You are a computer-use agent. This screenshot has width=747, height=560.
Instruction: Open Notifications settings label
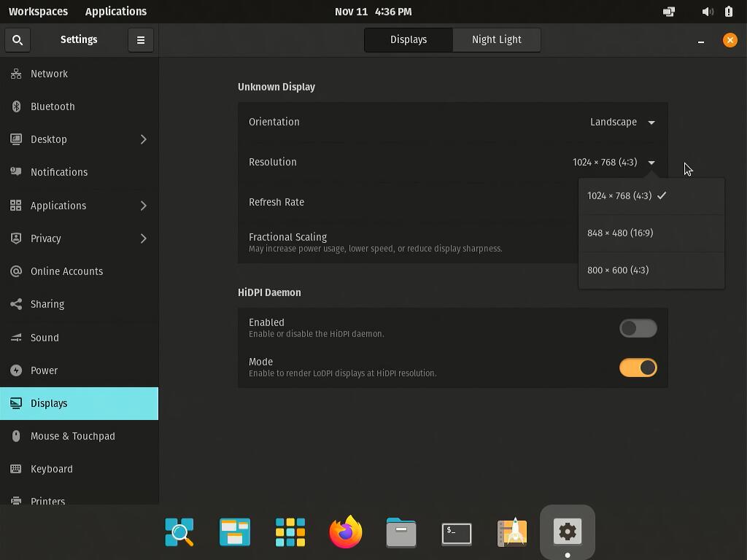[59, 172]
